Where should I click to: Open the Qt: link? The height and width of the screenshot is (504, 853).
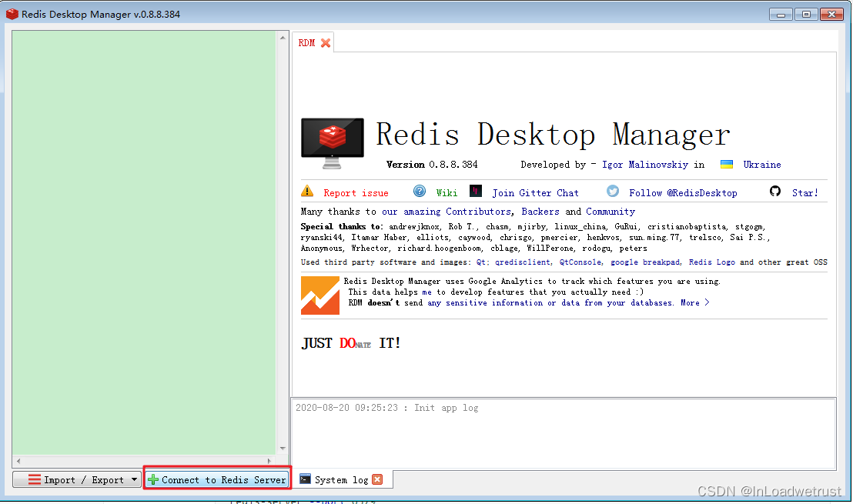pyautogui.click(x=483, y=262)
